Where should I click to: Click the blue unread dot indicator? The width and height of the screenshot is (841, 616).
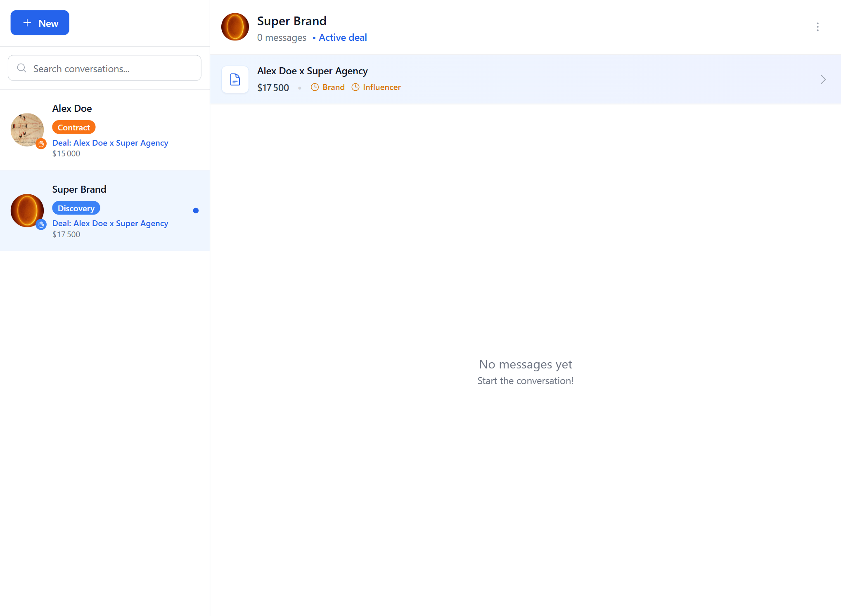(x=196, y=210)
